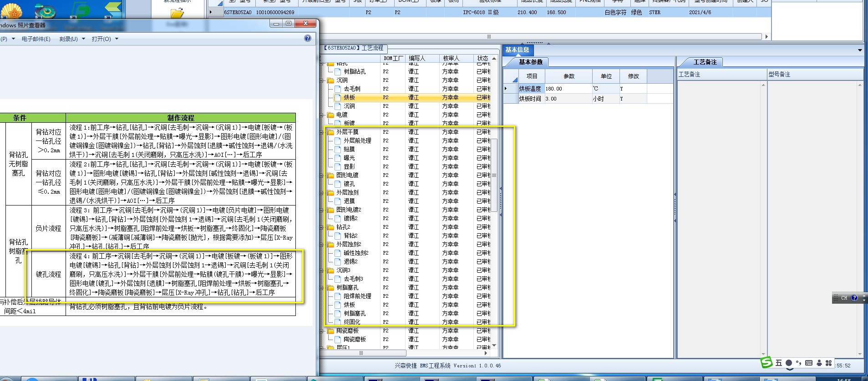The width and height of the screenshot is (868, 381).
Task: Click the 10010600094269 cell in top grid
Action: click(x=275, y=12)
